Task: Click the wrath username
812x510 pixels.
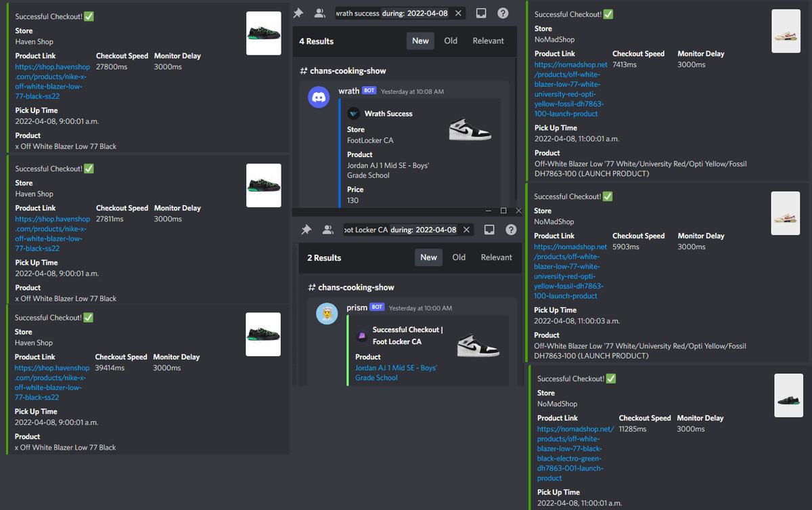Action: click(x=349, y=91)
